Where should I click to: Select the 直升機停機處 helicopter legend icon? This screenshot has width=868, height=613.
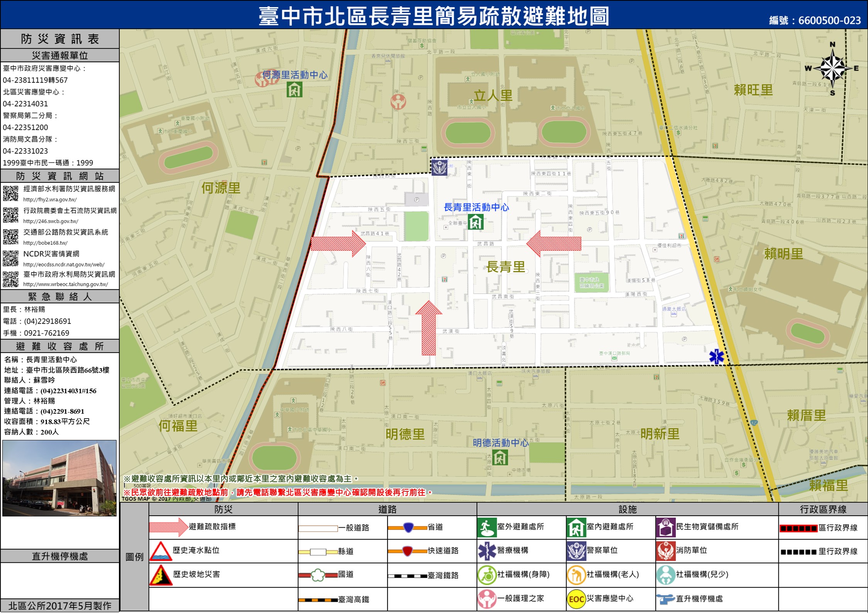click(666, 599)
